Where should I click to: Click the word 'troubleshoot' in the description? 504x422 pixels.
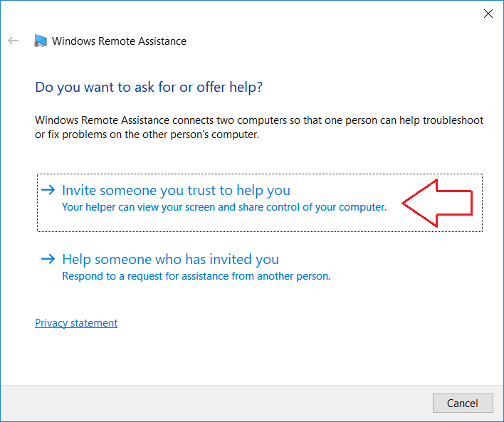pos(453,120)
